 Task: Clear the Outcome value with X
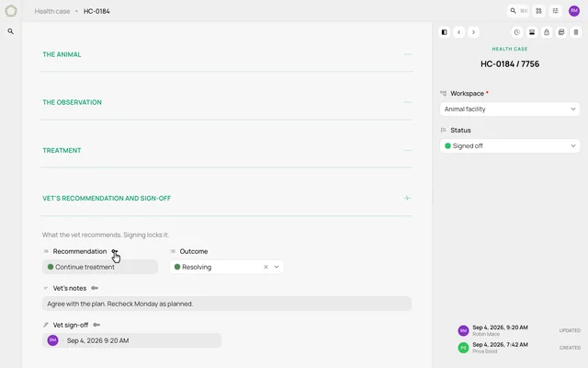point(266,267)
